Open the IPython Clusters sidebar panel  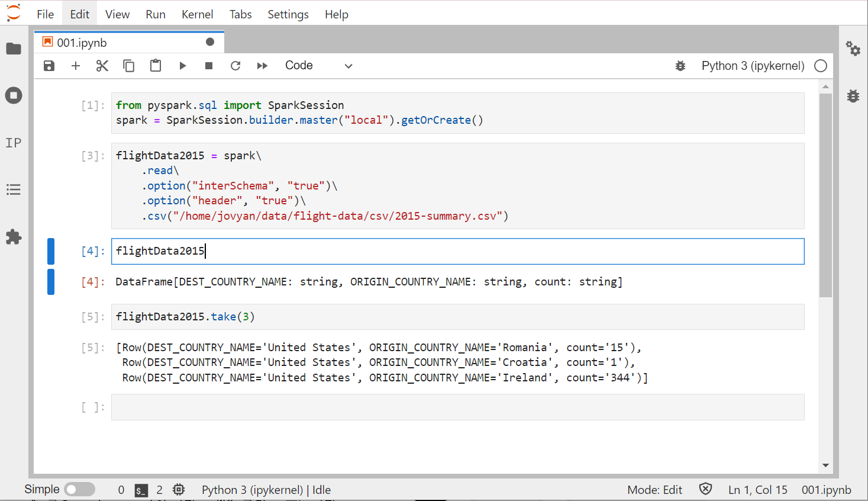point(14,143)
